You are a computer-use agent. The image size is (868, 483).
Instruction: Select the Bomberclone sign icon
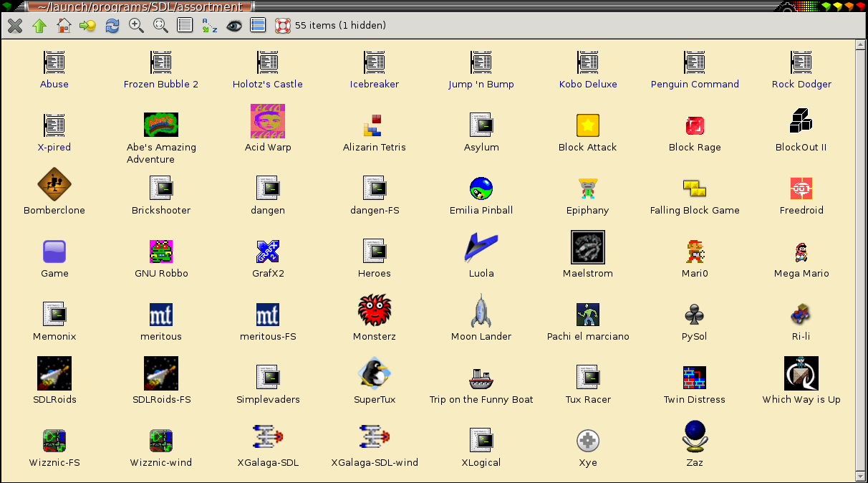tap(54, 185)
